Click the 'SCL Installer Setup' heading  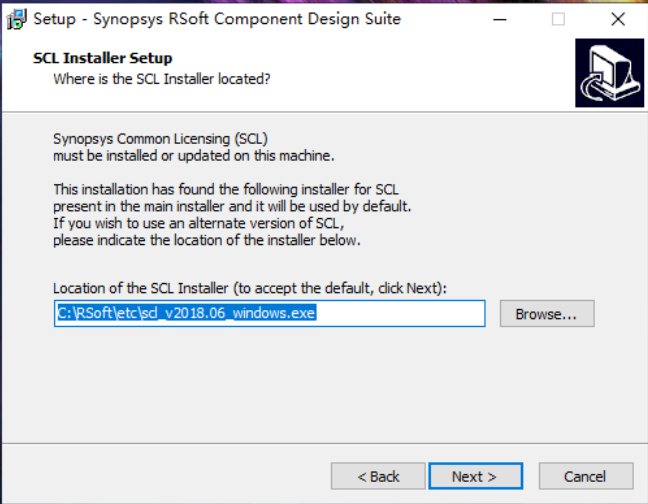click(102, 59)
